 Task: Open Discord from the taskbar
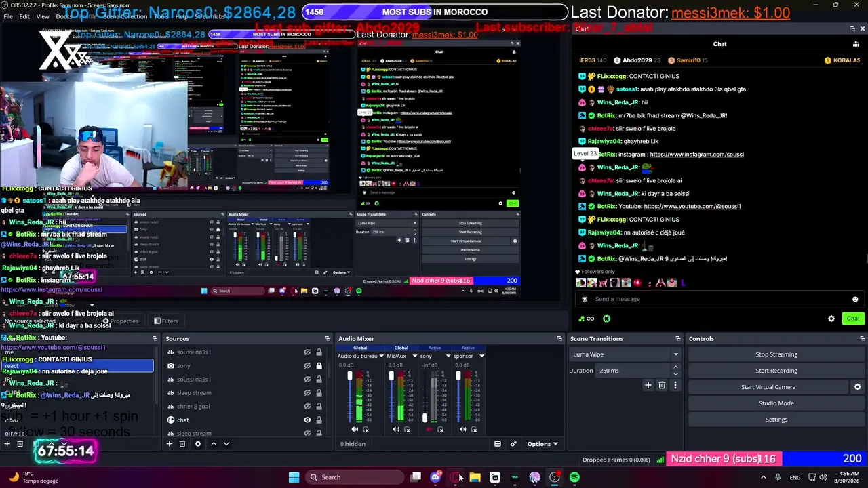[435, 477]
